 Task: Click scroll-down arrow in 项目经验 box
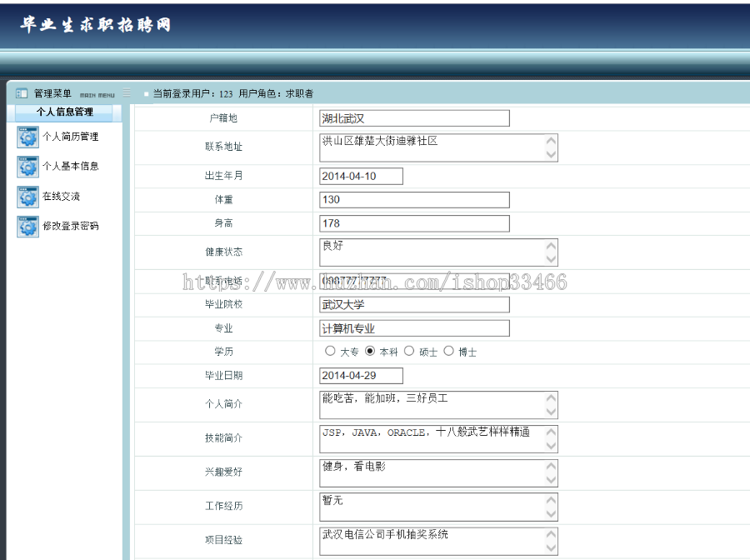[551, 547]
